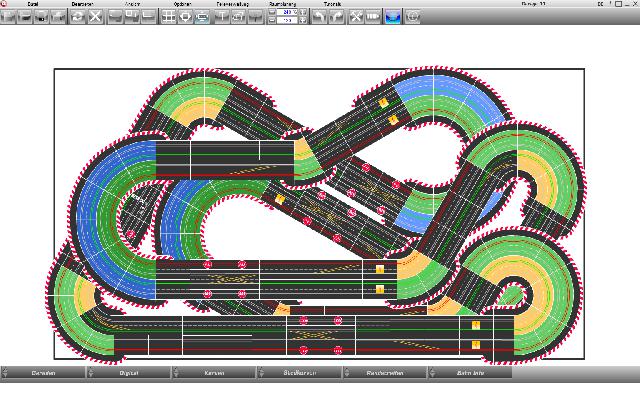Image resolution: width=640 pixels, height=400 pixels.
Task: Click the crosshair target icon under Optionen
Action: coord(186,18)
